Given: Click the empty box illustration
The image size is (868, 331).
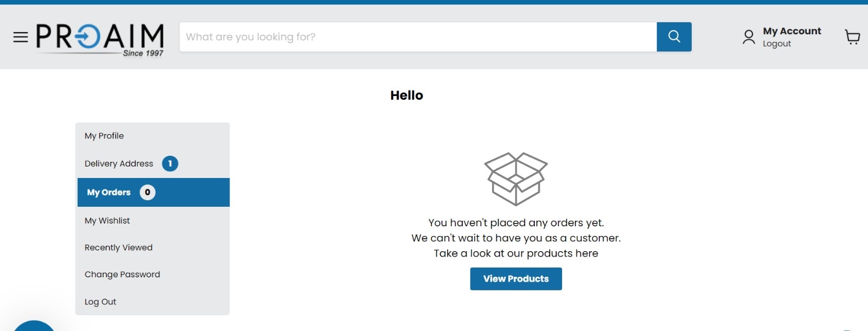Looking at the screenshot, I should pyautogui.click(x=516, y=179).
